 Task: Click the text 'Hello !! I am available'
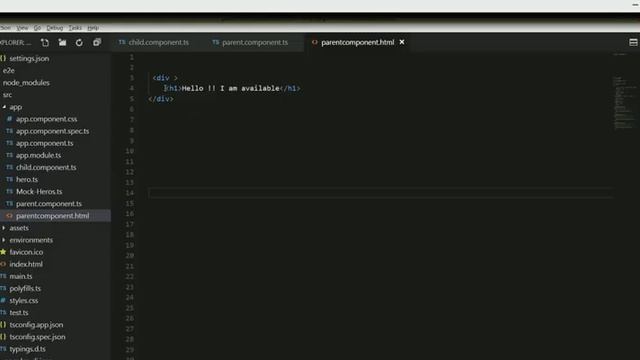point(231,88)
